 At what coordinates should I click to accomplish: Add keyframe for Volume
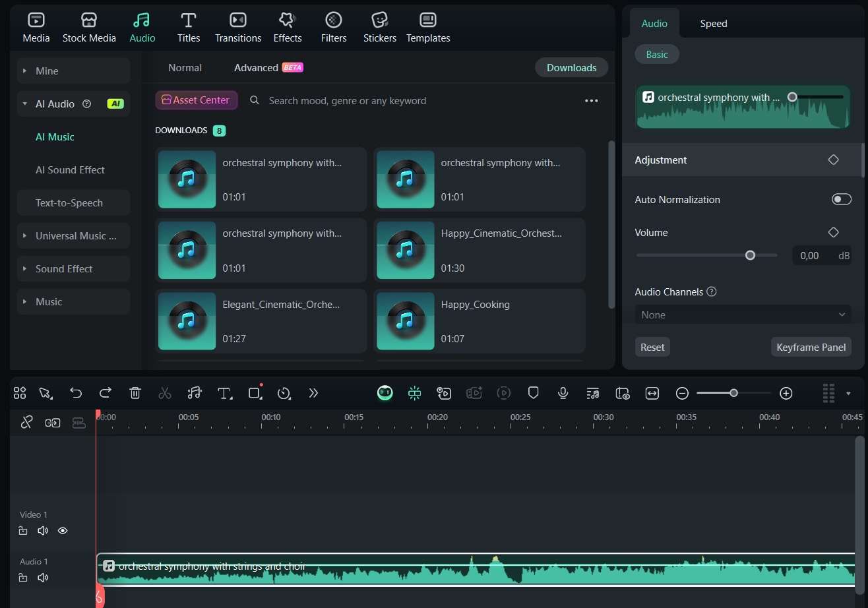[x=834, y=232]
